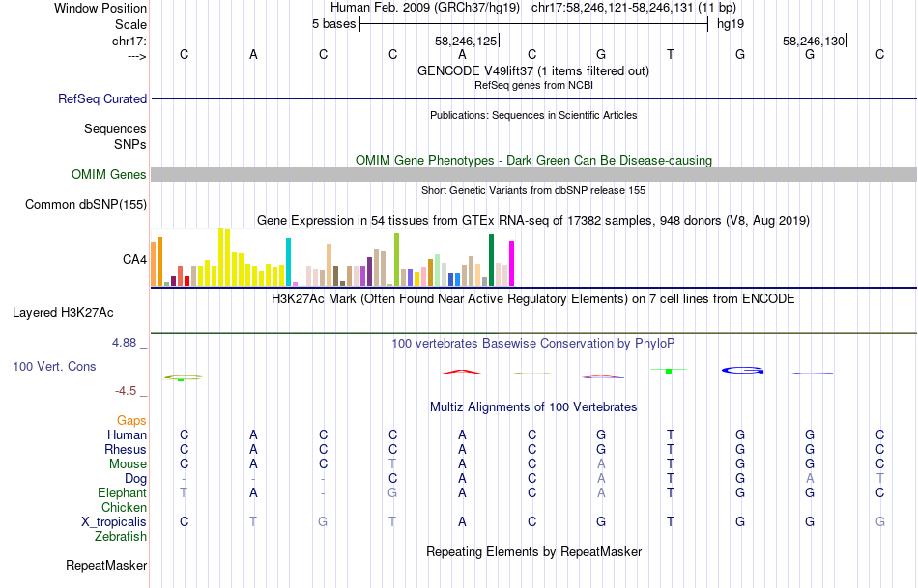This screenshot has width=918, height=588.
Task: Click the faded T in the Dog row
Action: tap(879, 479)
